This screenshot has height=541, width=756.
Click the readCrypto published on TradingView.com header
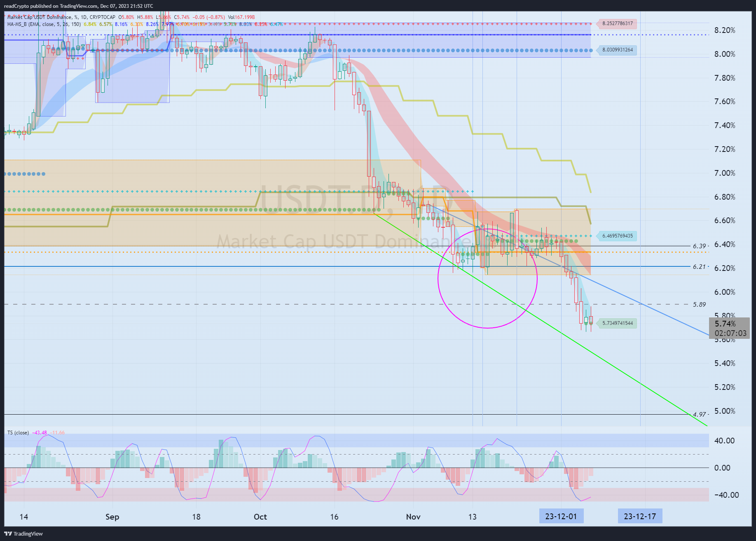click(78, 6)
